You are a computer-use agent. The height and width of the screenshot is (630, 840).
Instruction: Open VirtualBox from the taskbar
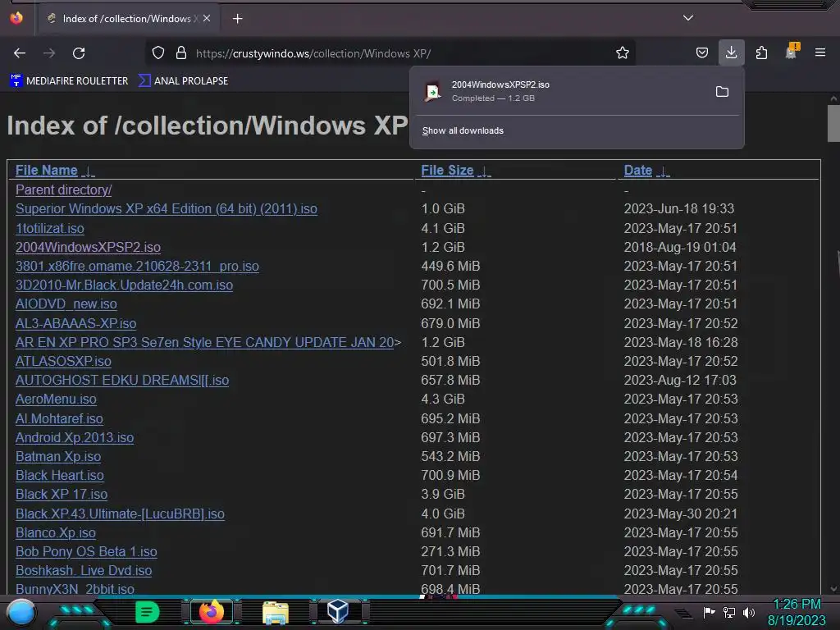point(338,611)
